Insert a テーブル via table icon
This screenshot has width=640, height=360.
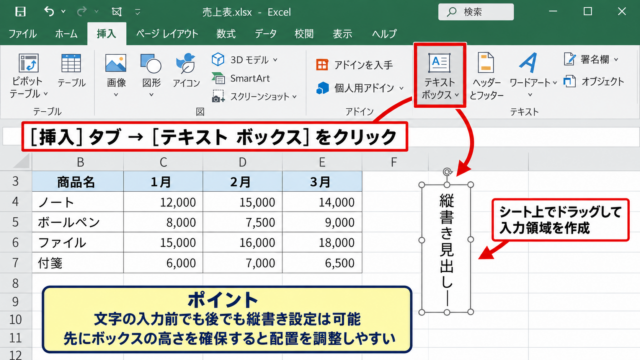point(71,63)
